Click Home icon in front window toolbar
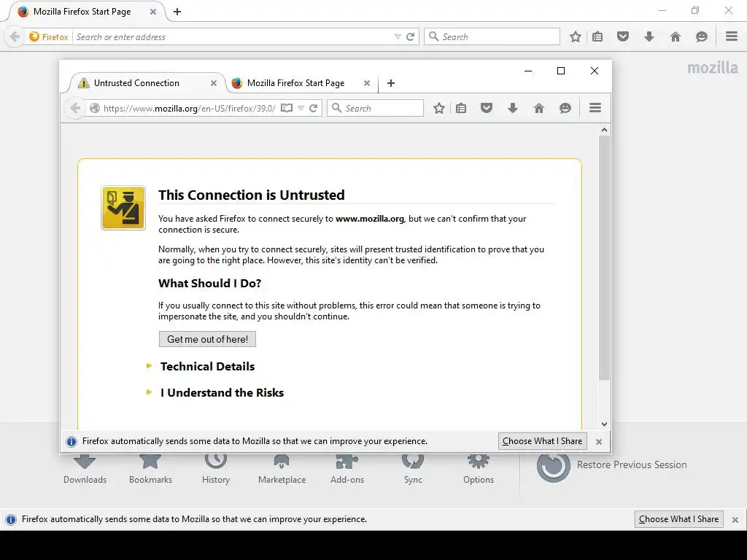 click(539, 108)
